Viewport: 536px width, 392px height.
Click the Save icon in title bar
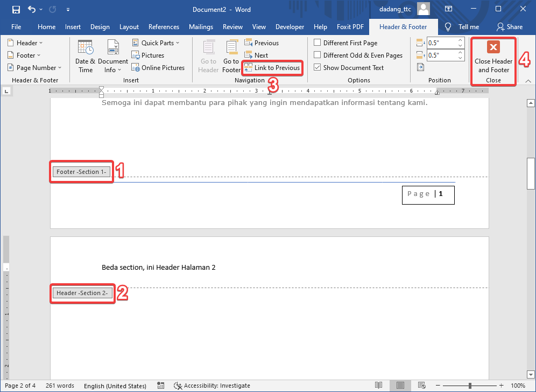[x=16, y=9]
